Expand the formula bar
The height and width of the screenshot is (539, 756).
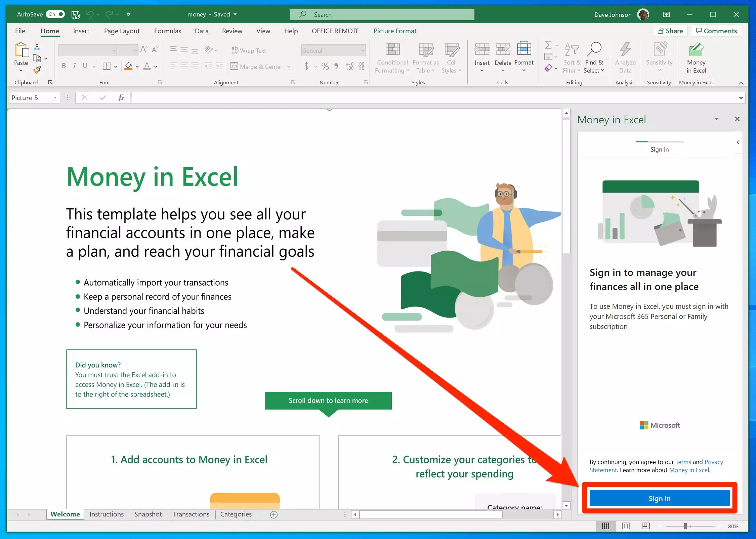[741, 98]
